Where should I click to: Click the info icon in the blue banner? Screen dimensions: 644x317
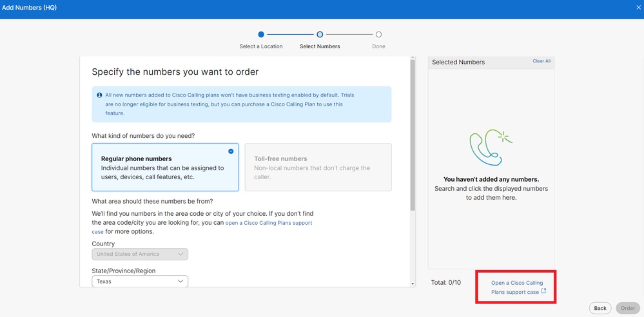(x=99, y=95)
